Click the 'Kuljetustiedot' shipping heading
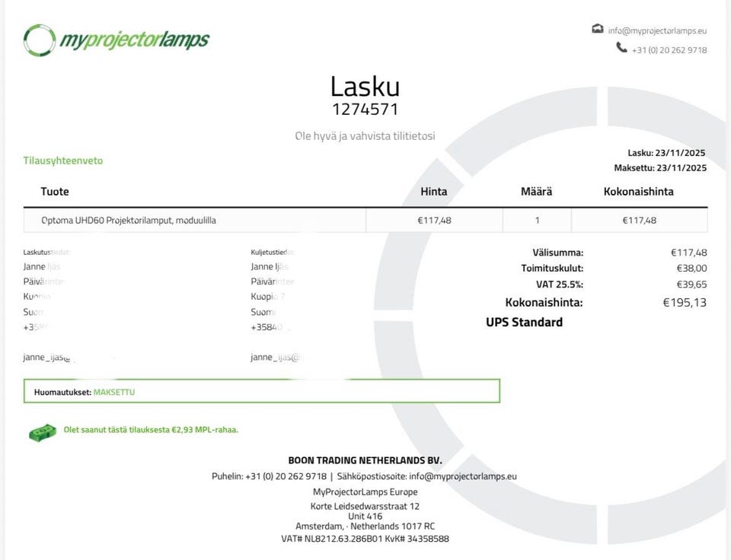Screen dimensions: 731x560 [x=273, y=253]
